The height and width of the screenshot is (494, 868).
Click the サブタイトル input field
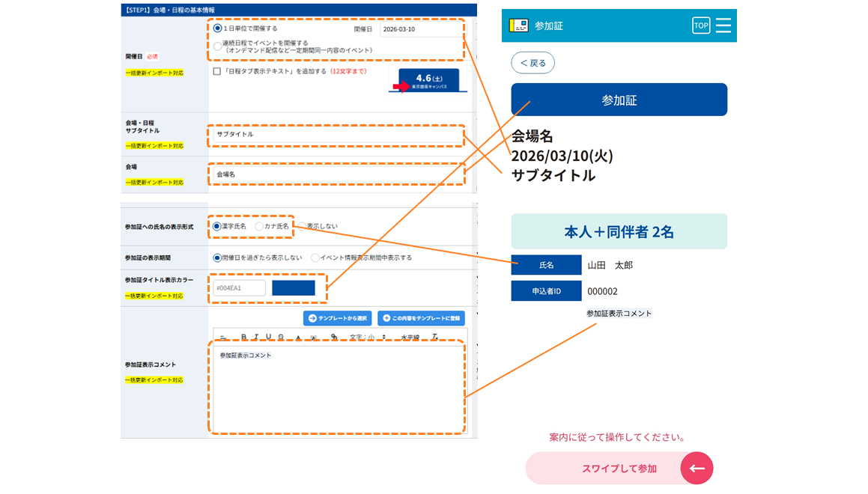(336, 135)
